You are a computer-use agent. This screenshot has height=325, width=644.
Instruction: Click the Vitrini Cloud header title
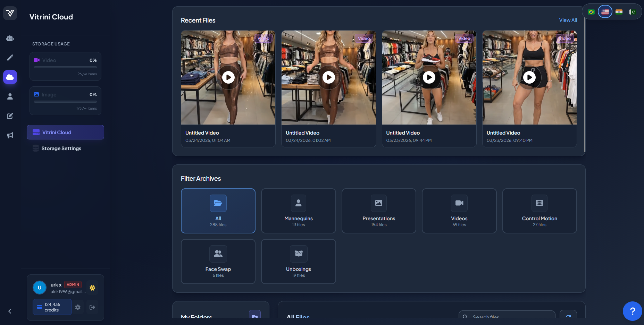[x=51, y=17]
